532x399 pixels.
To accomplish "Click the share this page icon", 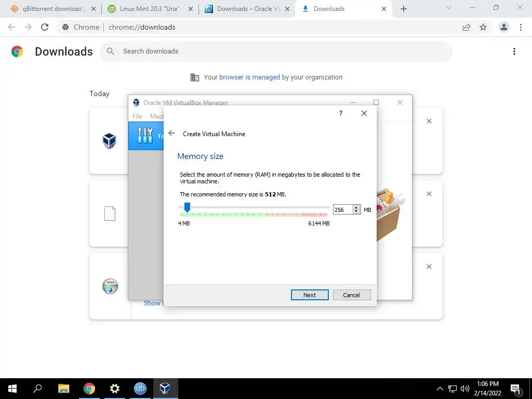I will point(467,28).
